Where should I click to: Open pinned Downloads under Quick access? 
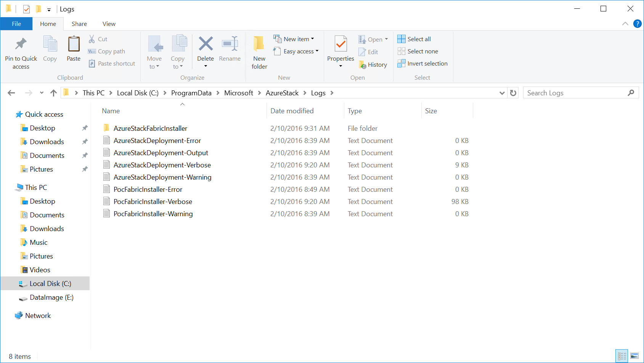coord(47,142)
